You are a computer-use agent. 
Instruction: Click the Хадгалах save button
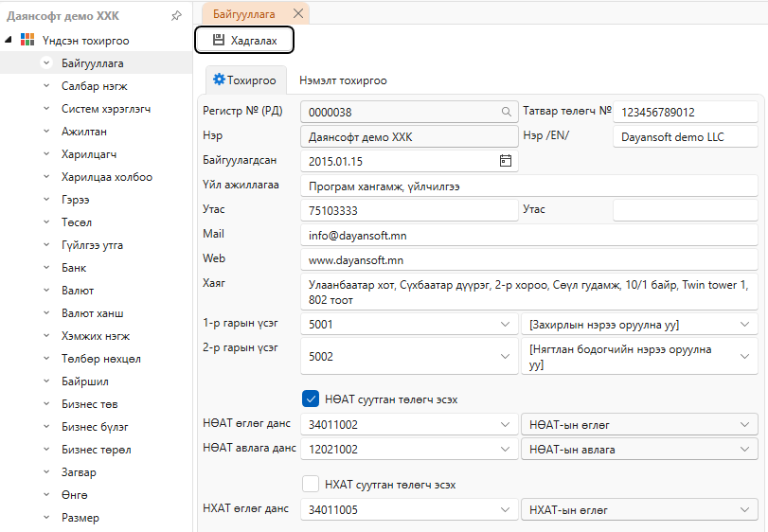click(244, 40)
